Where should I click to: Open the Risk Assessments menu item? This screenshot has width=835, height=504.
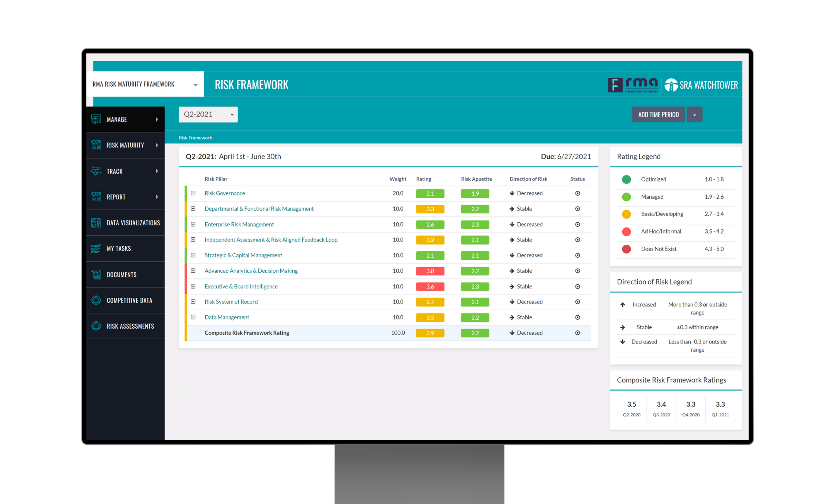(130, 326)
